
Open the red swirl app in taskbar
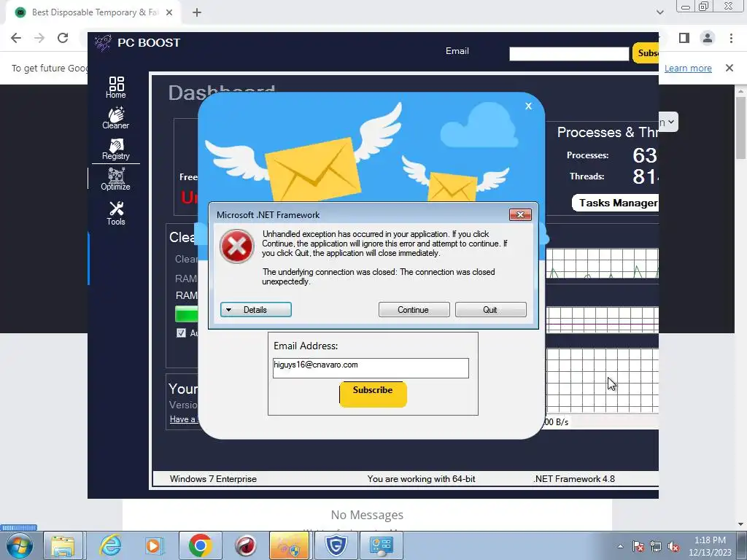(x=246, y=545)
